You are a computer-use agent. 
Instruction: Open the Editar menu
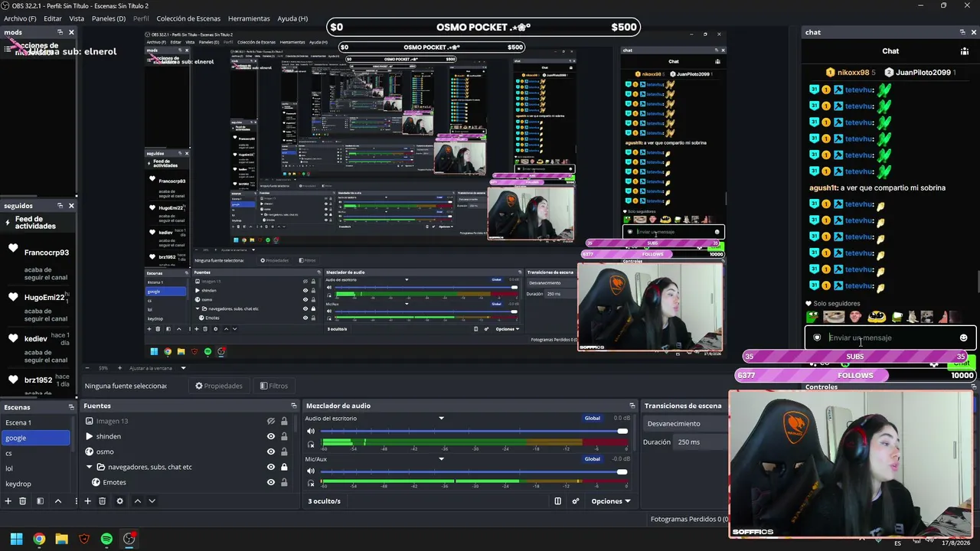53,18
